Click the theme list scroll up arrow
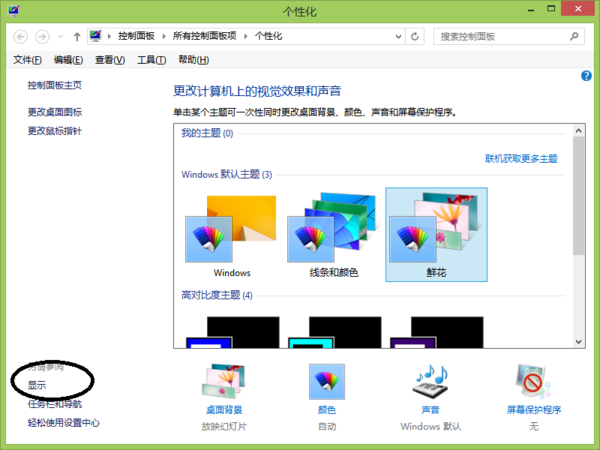This screenshot has height=450, width=600. tap(579, 131)
